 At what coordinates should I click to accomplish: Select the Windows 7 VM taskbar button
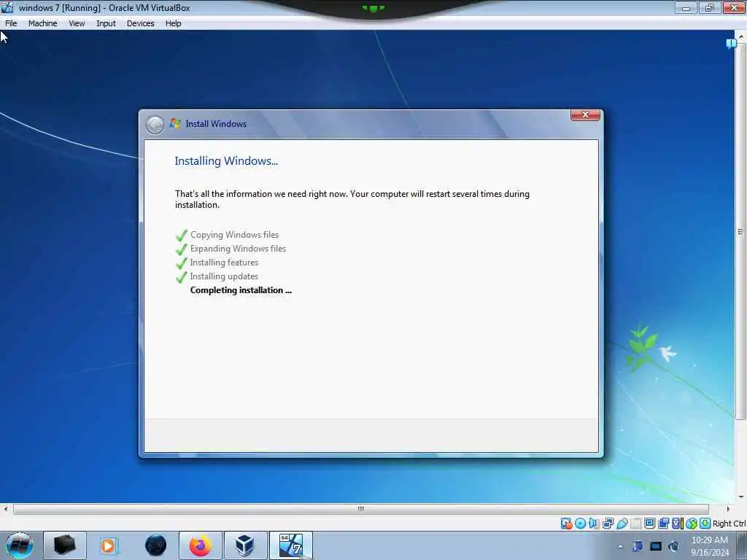click(291, 545)
